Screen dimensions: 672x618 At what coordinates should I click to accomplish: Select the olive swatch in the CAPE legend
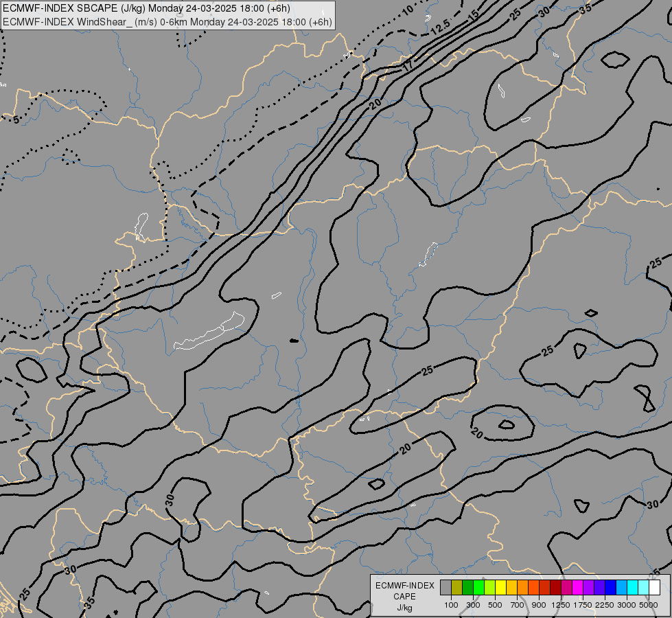(457, 588)
